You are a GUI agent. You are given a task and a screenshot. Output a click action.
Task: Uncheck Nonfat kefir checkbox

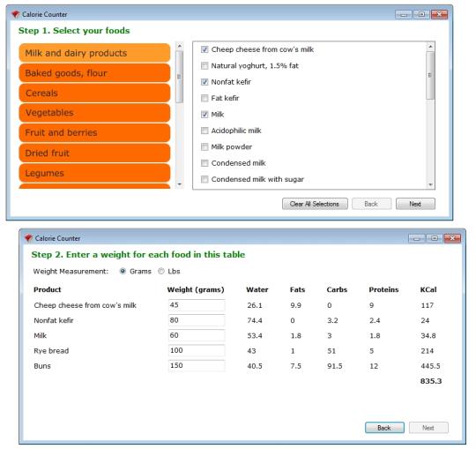coord(205,82)
